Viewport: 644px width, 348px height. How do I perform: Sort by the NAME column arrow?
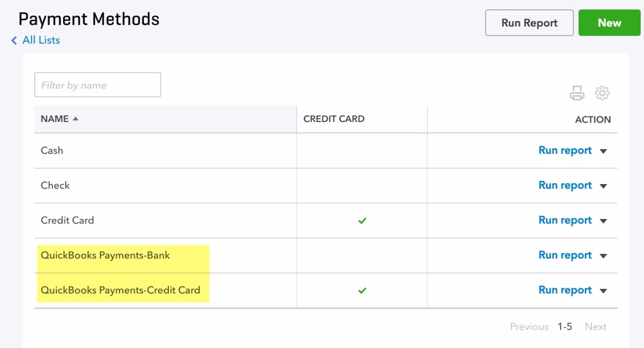[75, 119]
